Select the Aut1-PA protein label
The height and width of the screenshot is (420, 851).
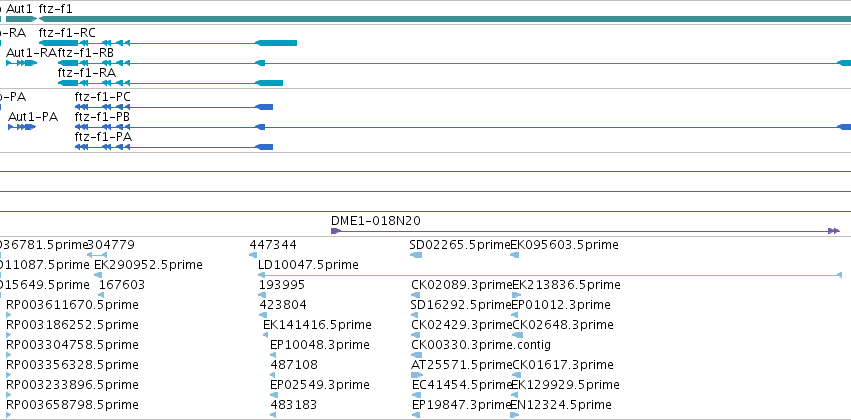click(x=33, y=117)
